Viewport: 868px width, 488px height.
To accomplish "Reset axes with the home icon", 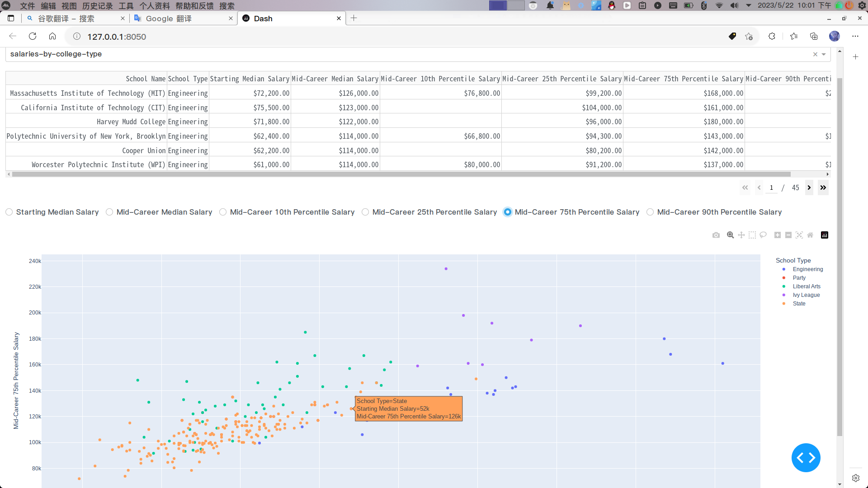I will [810, 235].
